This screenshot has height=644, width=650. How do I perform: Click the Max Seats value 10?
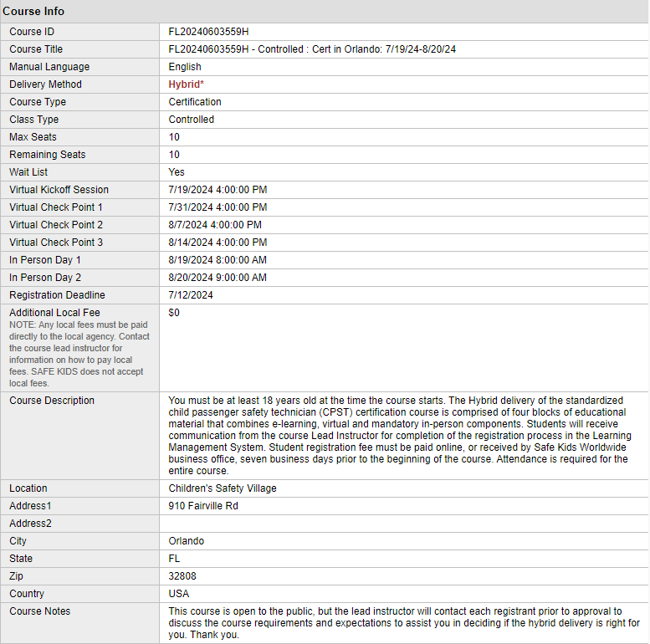point(174,137)
